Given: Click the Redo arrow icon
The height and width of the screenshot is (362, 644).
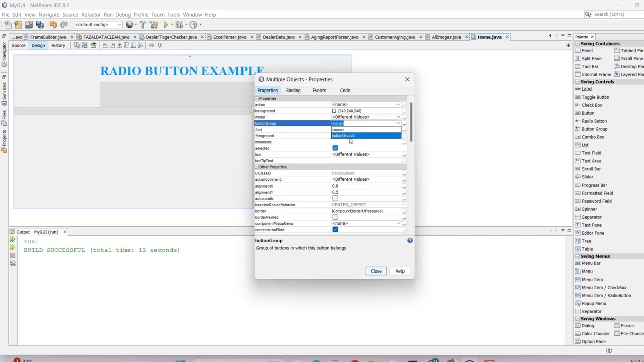Looking at the screenshot, I should (64, 24).
